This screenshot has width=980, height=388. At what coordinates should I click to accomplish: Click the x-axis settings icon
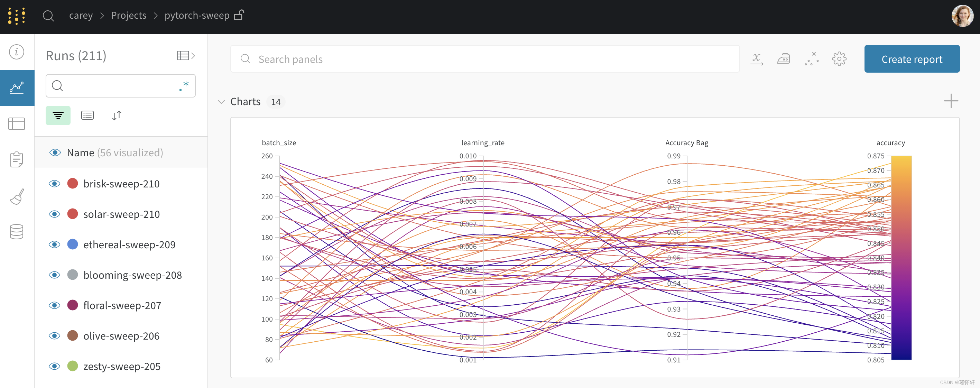756,59
